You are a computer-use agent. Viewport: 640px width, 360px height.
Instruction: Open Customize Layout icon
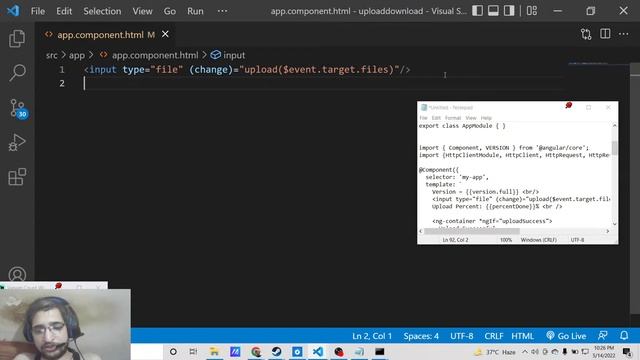(531, 11)
